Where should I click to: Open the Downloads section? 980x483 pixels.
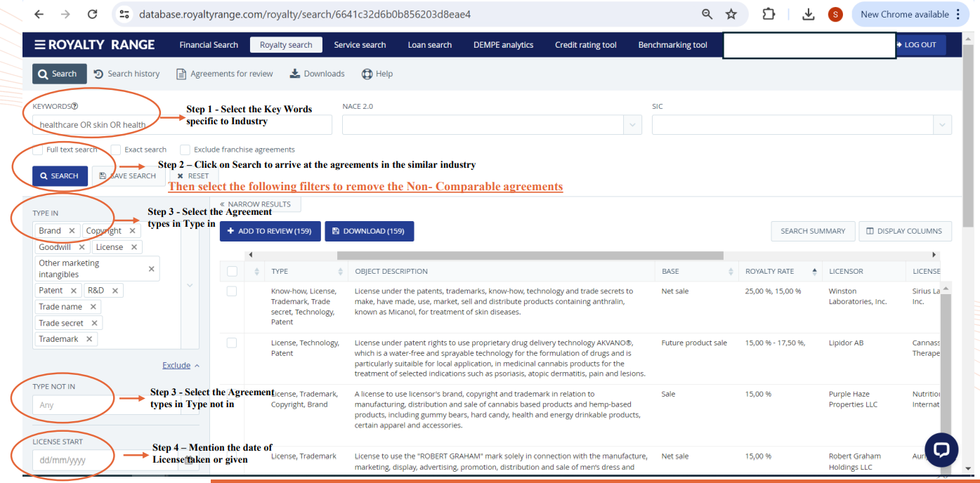pyautogui.click(x=317, y=74)
